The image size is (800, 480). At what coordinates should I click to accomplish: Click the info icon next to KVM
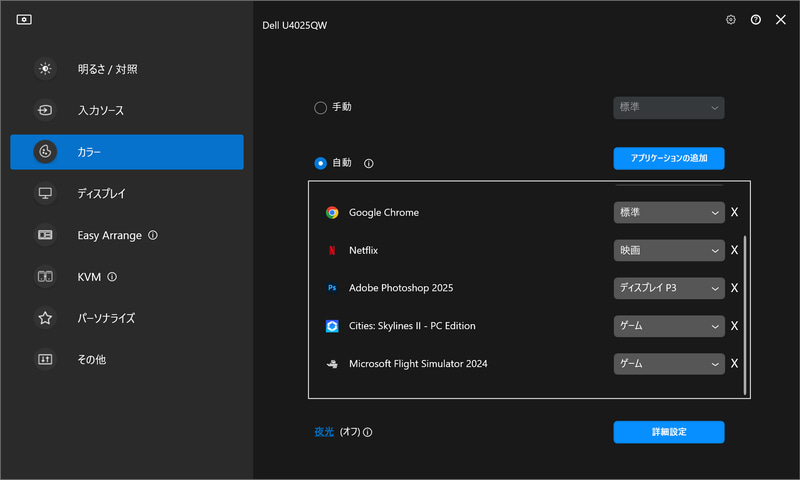coord(112,276)
